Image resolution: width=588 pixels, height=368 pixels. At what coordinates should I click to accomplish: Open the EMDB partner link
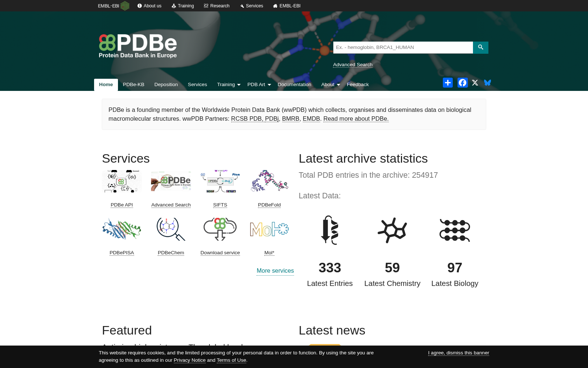click(311, 118)
